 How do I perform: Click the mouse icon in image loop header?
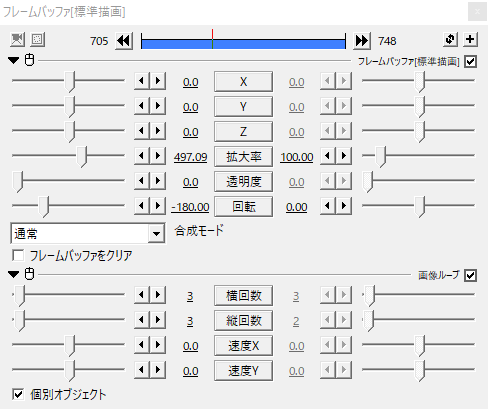pyautogui.click(x=30, y=274)
